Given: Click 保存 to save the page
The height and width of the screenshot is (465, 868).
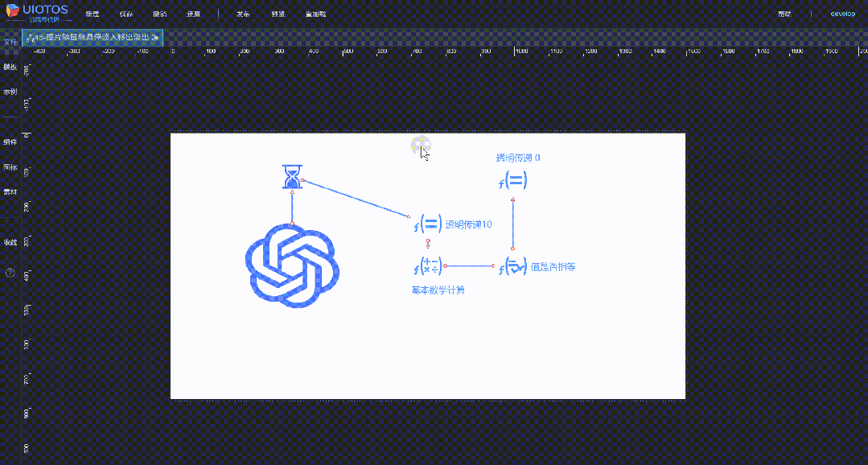Looking at the screenshot, I should [126, 14].
